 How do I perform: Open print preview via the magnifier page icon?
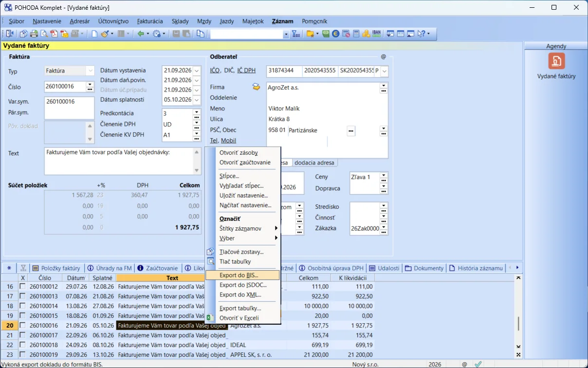tap(44, 34)
